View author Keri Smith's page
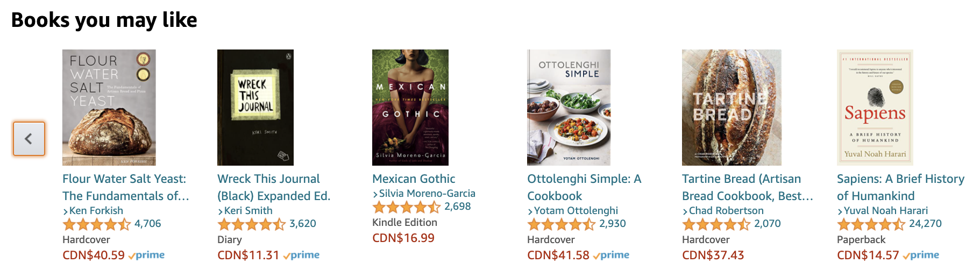Screen dimensions: 980x270 248,210
